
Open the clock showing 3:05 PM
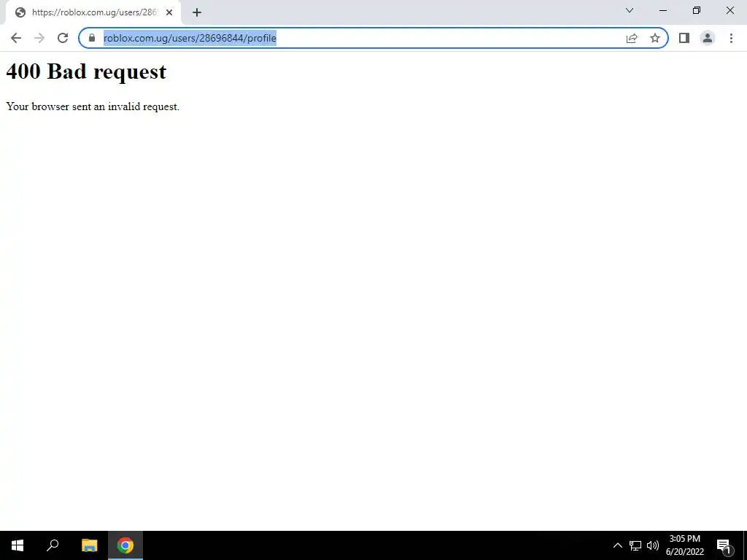684,545
